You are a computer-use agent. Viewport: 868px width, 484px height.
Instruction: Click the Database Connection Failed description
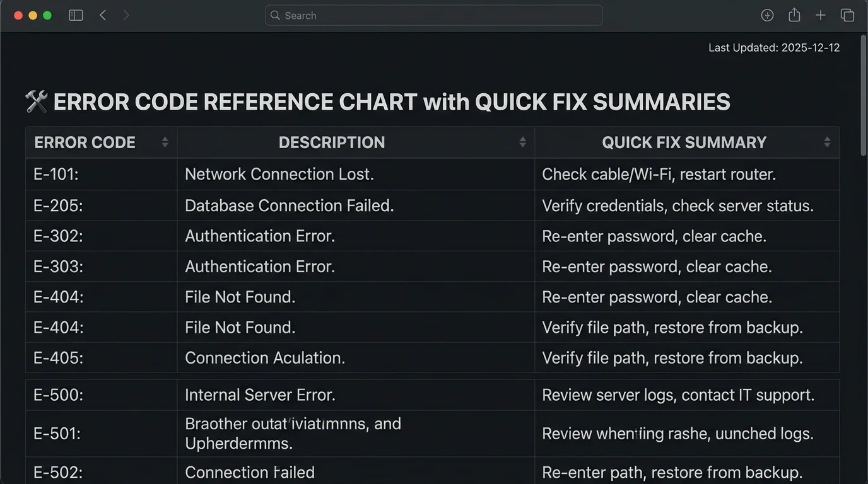(x=289, y=205)
